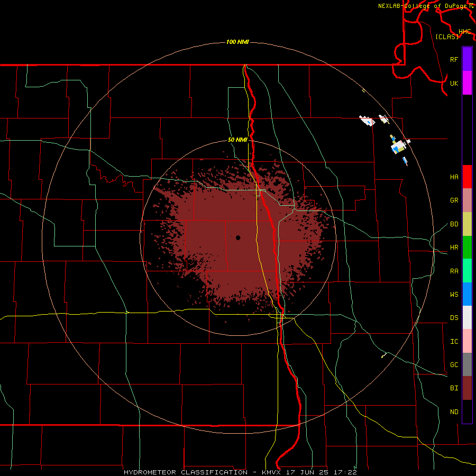The image size is (476, 476).
Task: Click the BD legend label
Action: pos(454,224)
